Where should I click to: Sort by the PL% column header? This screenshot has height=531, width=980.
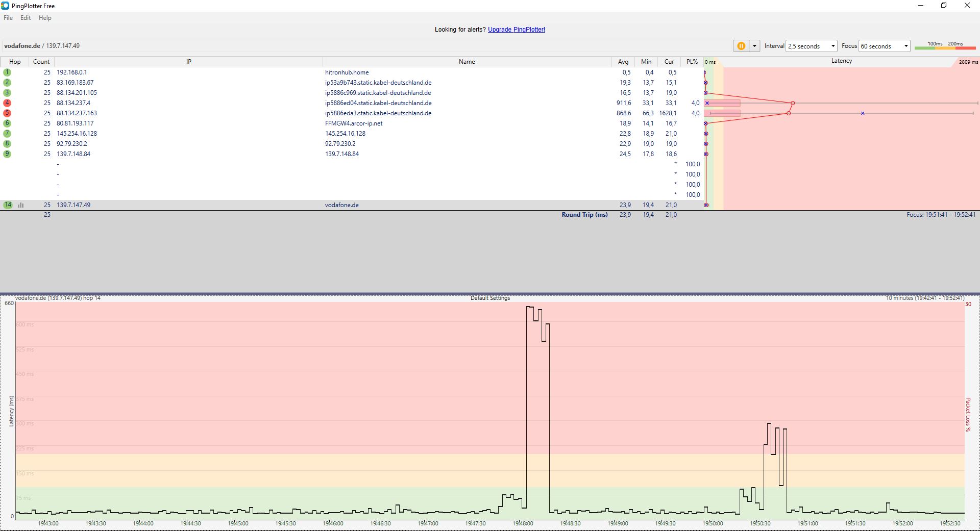(692, 62)
